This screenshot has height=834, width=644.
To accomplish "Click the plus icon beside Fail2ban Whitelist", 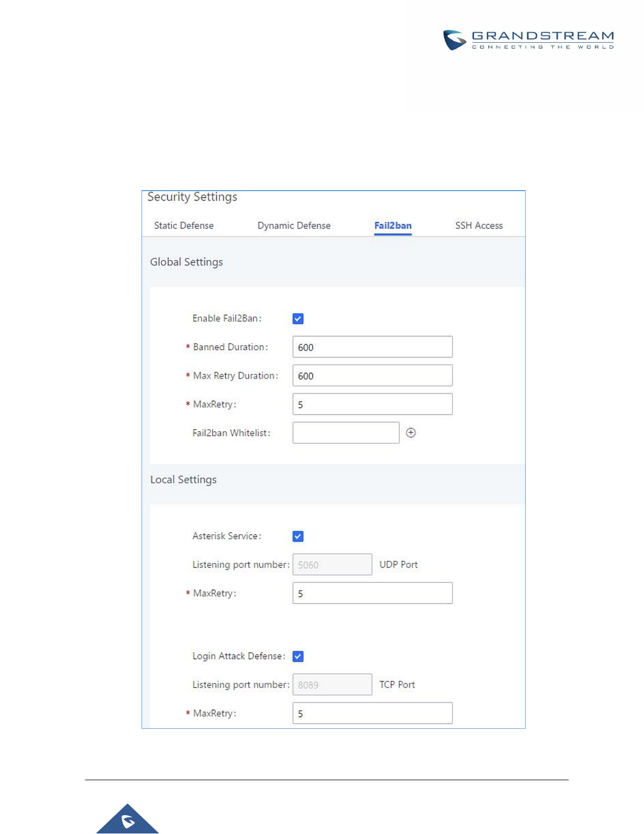I will click(411, 433).
